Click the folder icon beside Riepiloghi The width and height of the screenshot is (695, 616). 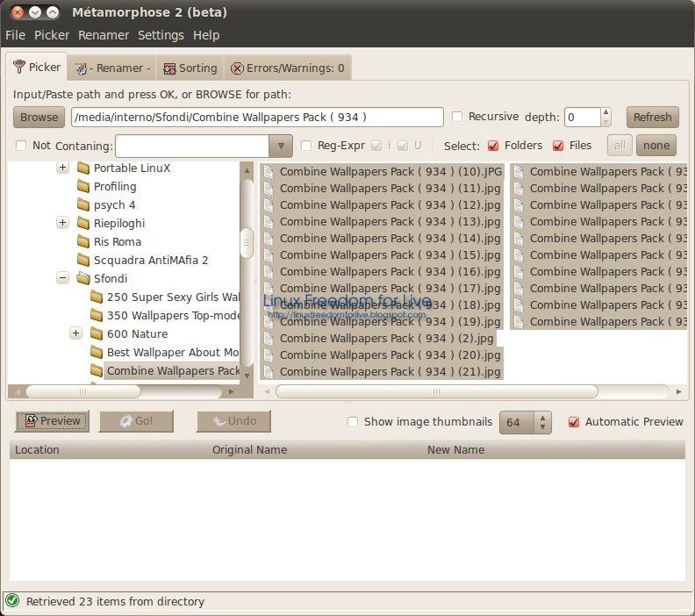tap(82, 223)
